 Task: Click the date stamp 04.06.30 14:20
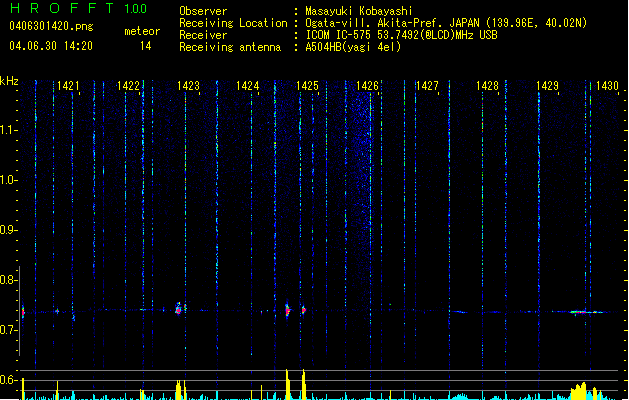click(x=51, y=46)
